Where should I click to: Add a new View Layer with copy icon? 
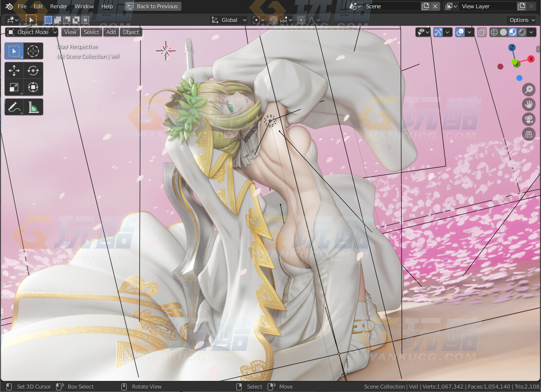point(522,6)
